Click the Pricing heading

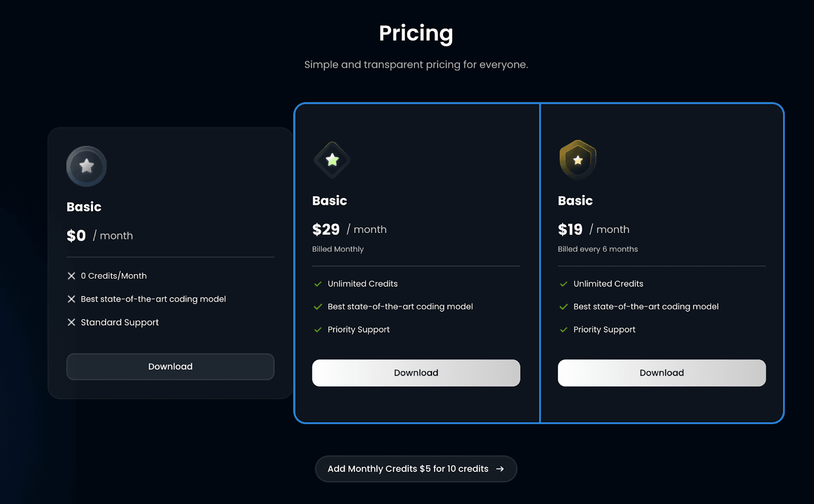coord(416,34)
